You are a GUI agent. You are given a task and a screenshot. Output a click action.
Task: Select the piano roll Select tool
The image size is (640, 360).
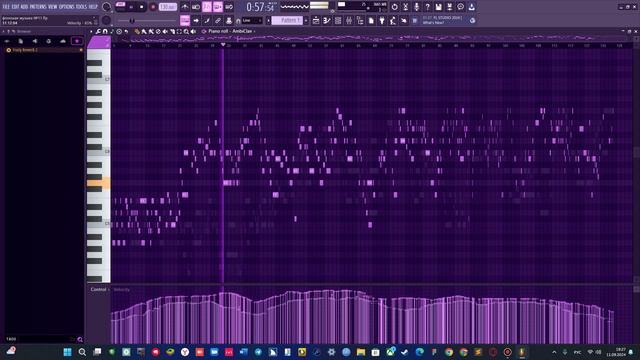pyautogui.click(x=179, y=31)
